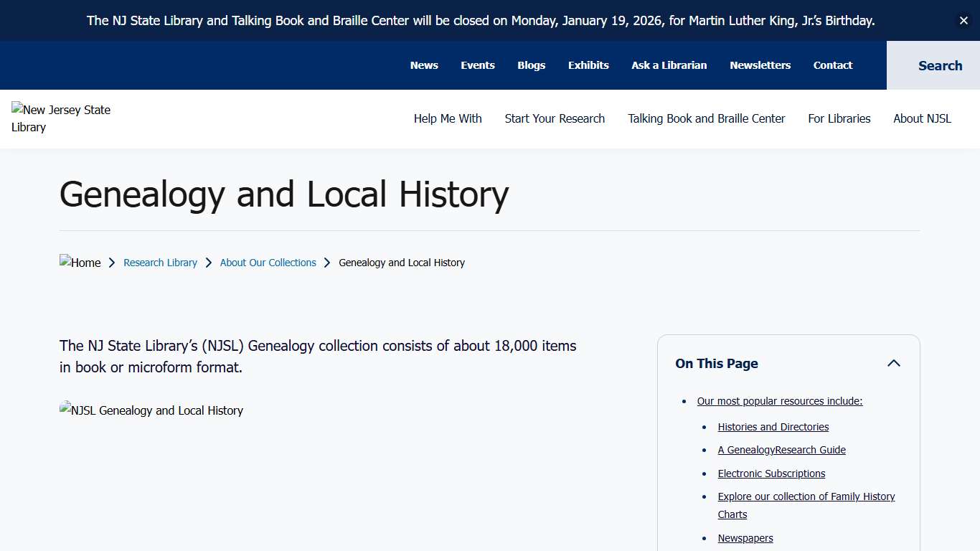Screen dimensions: 980x551
Task: Click the NJSL Genealogy and Local History image
Action: pyautogui.click(x=151, y=410)
